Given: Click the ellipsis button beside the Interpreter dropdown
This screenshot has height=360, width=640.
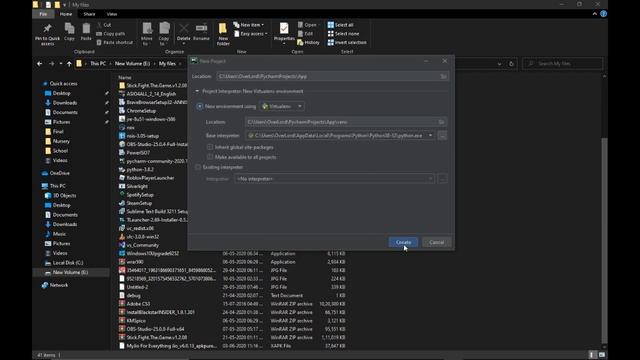Looking at the screenshot, I should (x=442, y=179).
